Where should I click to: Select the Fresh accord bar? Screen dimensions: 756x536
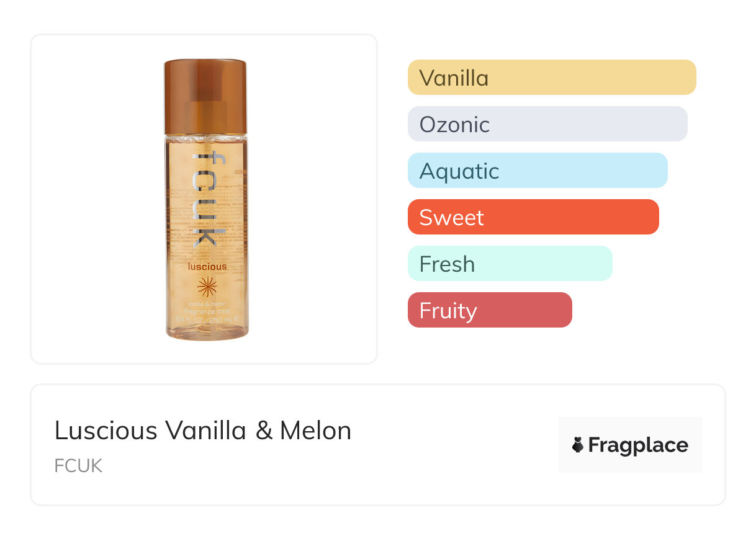click(x=510, y=264)
